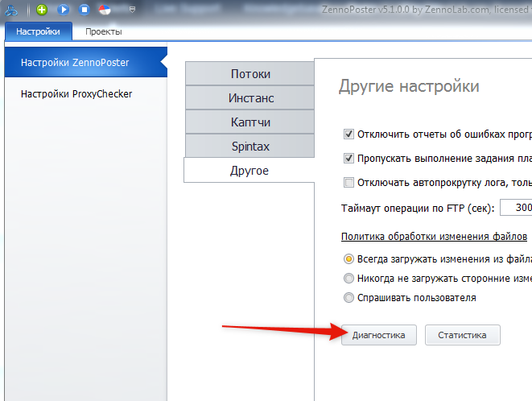Click the Таймаут операции по FTP label
This screenshot has height=401, width=532.
click(x=418, y=208)
